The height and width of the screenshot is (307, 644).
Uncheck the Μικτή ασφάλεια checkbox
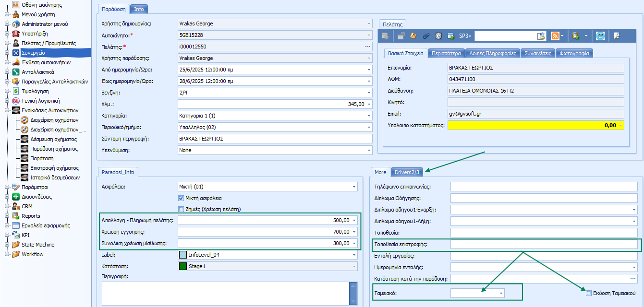point(181,198)
